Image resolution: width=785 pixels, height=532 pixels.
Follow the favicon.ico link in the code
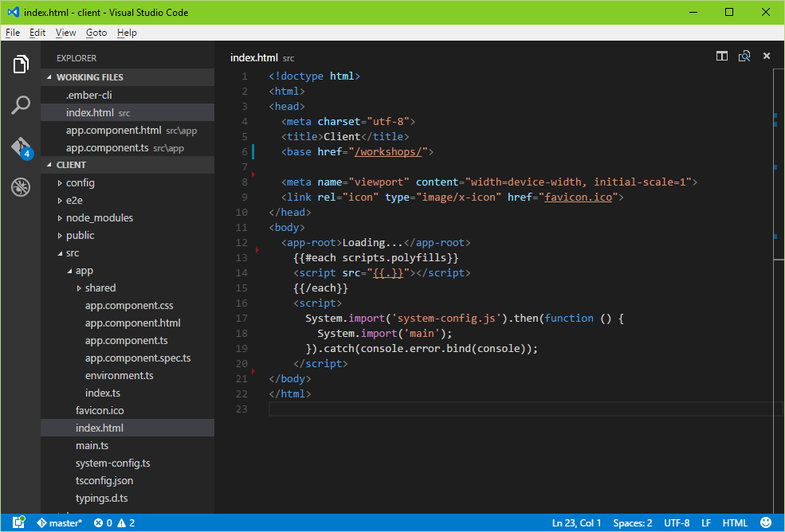click(x=579, y=198)
